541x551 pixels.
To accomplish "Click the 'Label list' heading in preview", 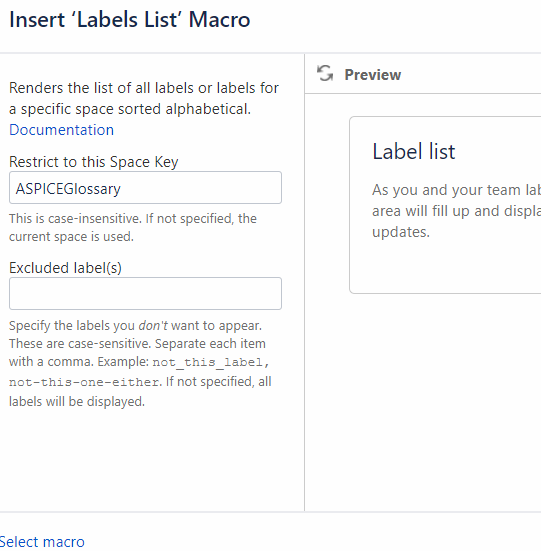I will coord(413,151).
